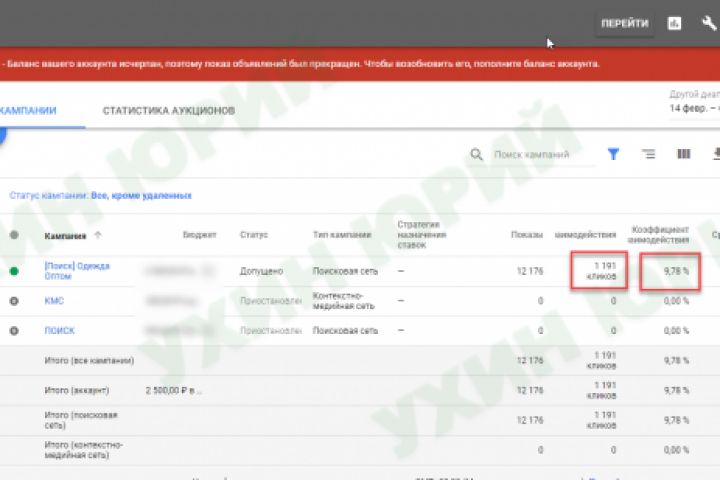The image size is (720, 480).
Task: Open the reports chart icon
Action: coord(674,23)
